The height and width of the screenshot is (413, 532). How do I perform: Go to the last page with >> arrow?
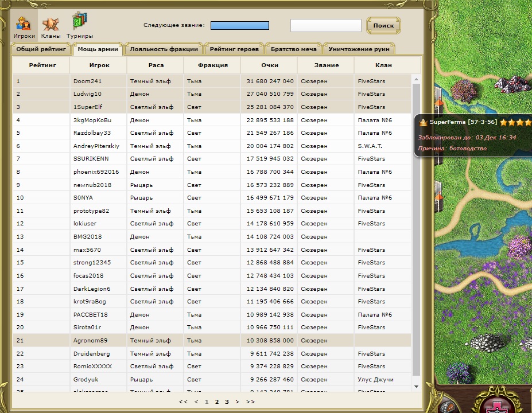(x=250, y=402)
